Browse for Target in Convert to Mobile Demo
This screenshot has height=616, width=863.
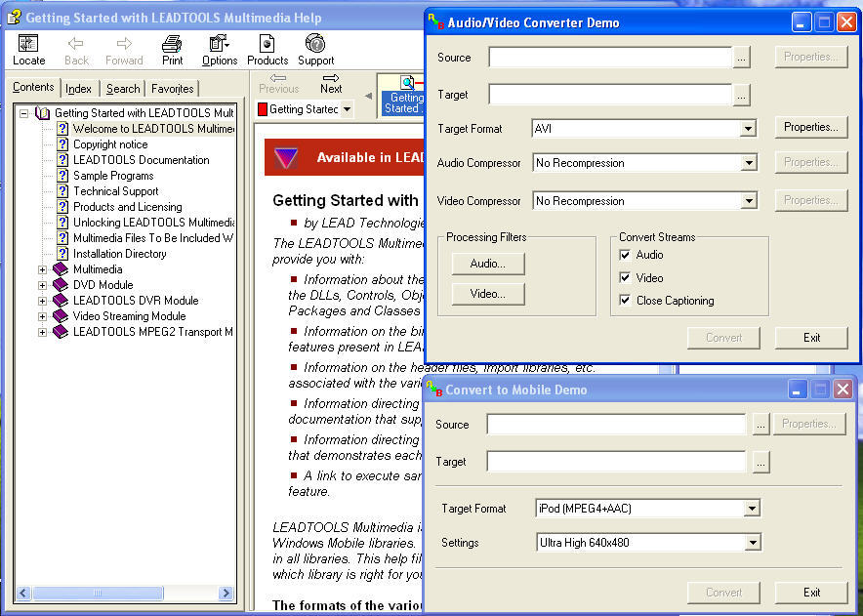(760, 463)
